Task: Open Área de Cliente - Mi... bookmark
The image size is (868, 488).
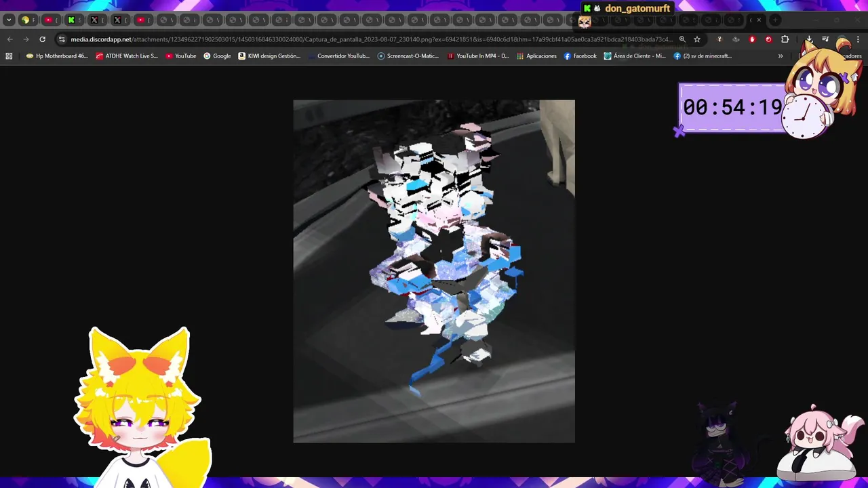Action: [635, 56]
